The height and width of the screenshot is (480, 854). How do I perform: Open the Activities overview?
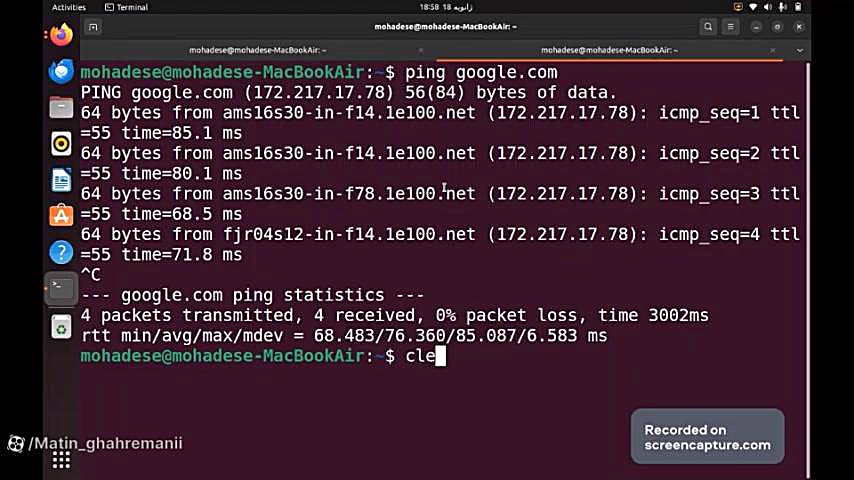tap(69, 7)
